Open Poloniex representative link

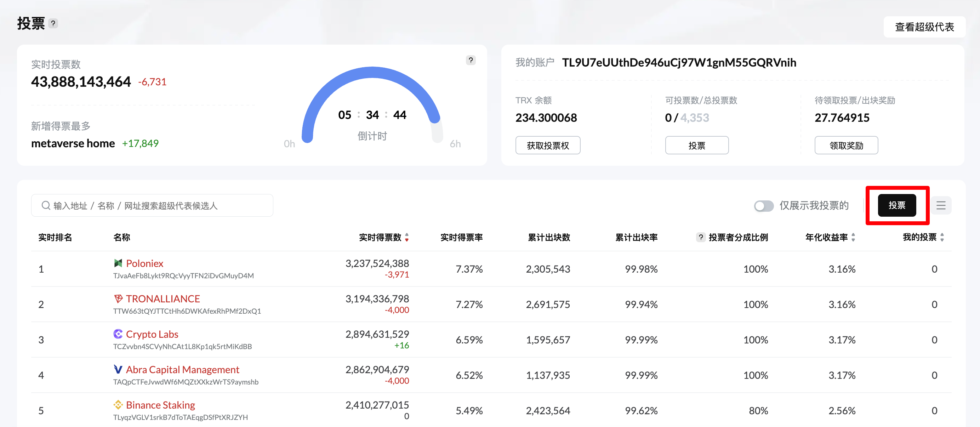[144, 263]
